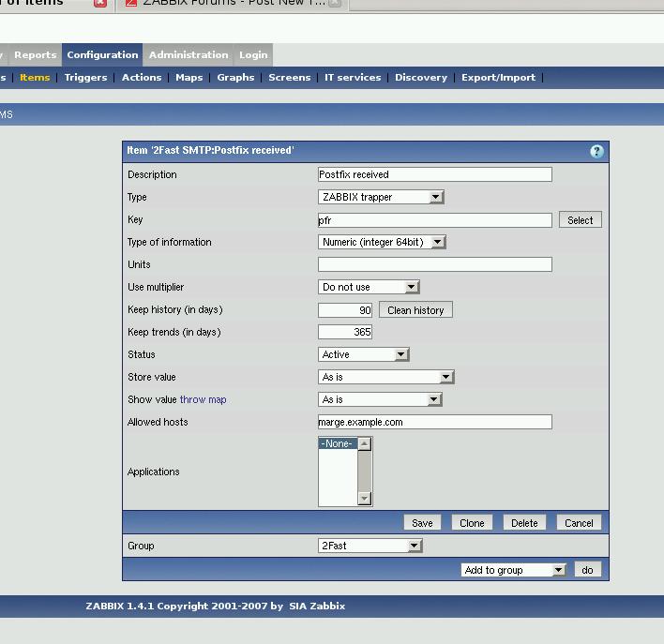Screen dimensions: 664x644
Task: Click the help question mark icon
Action: click(x=596, y=151)
